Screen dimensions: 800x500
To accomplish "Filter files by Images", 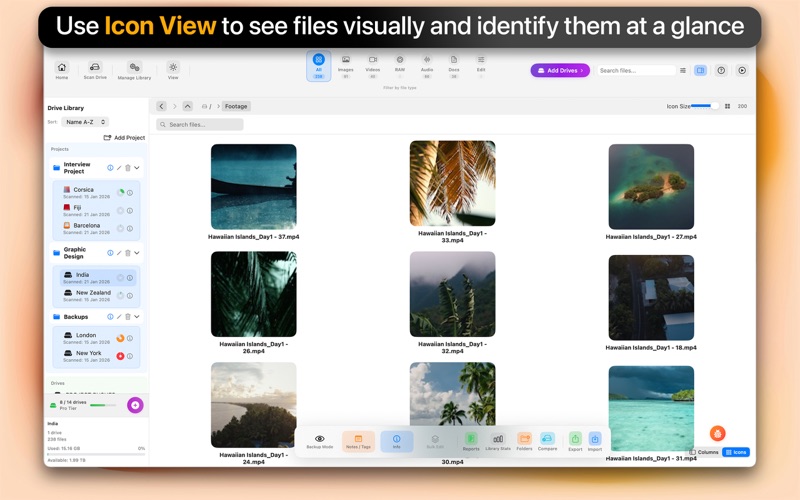I will pyautogui.click(x=345, y=66).
